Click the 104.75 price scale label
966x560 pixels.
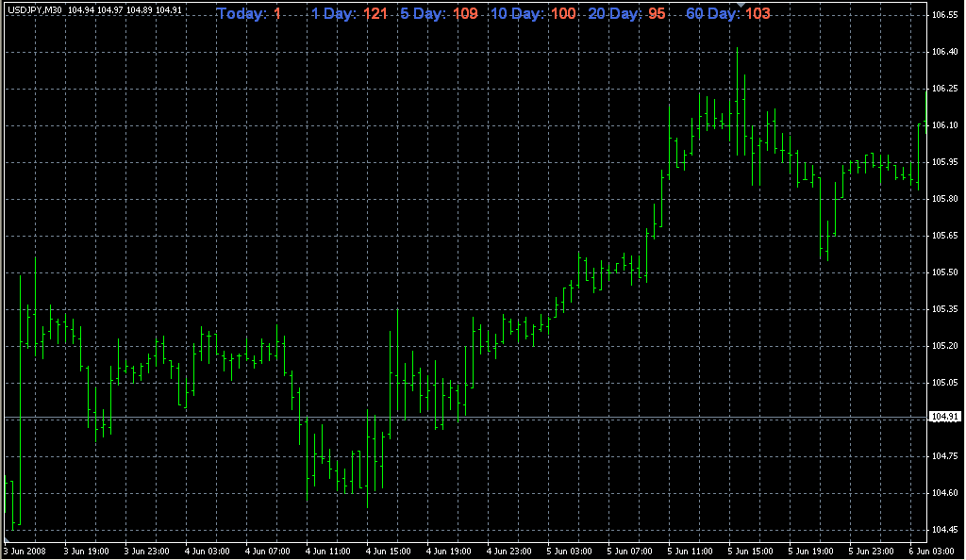pos(945,456)
